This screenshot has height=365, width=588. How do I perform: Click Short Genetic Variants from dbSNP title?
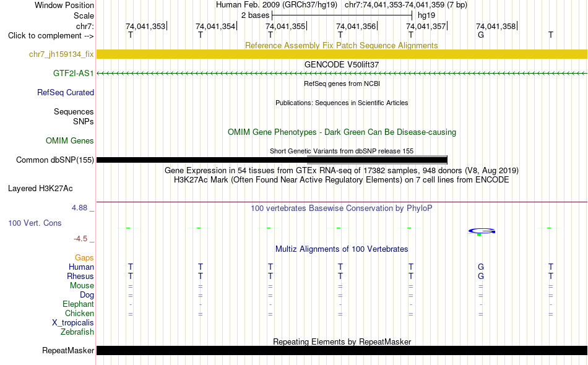(x=342, y=151)
